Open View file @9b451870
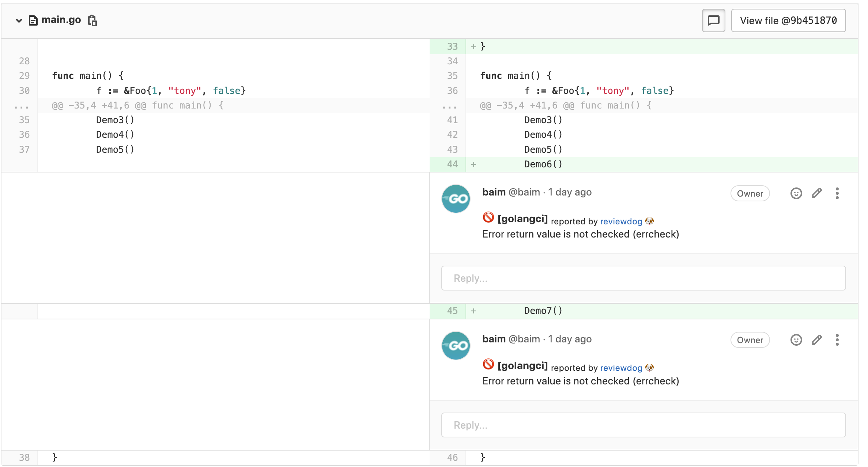Image resolution: width=868 pixels, height=467 pixels. pos(788,20)
